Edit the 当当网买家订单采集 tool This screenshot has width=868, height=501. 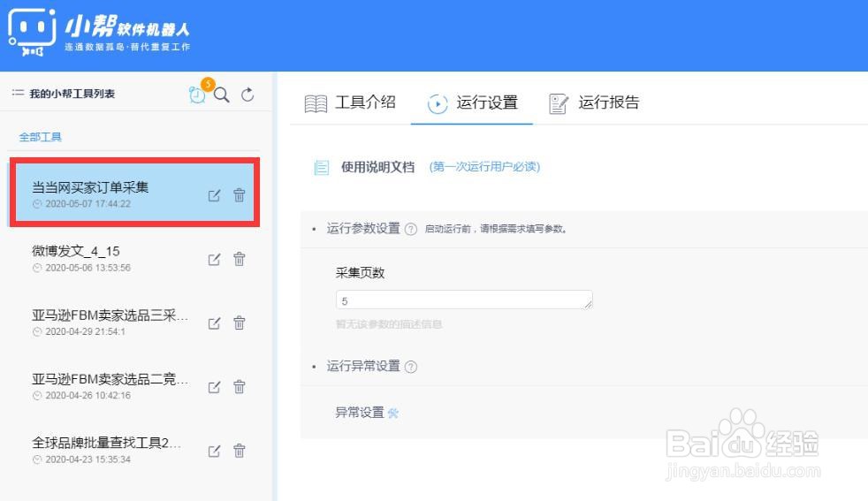pyautogui.click(x=214, y=195)
